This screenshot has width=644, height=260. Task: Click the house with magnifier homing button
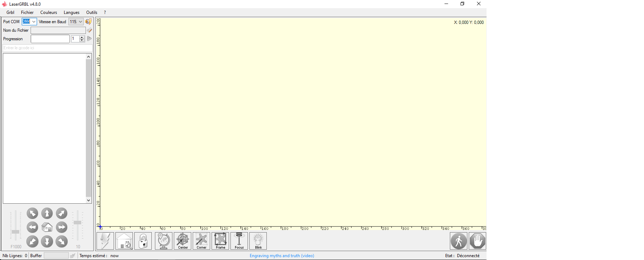click(124, 241)
